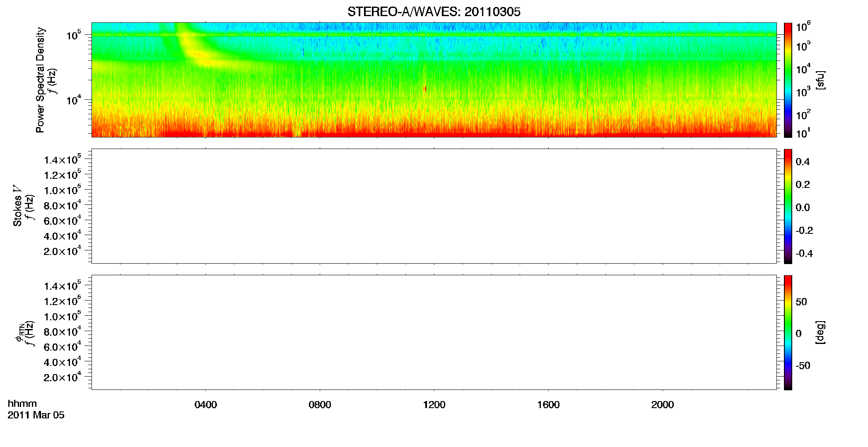
Task: Click the 1.0×10^5 tick in Stokes V panel
Action: (63, 190)
